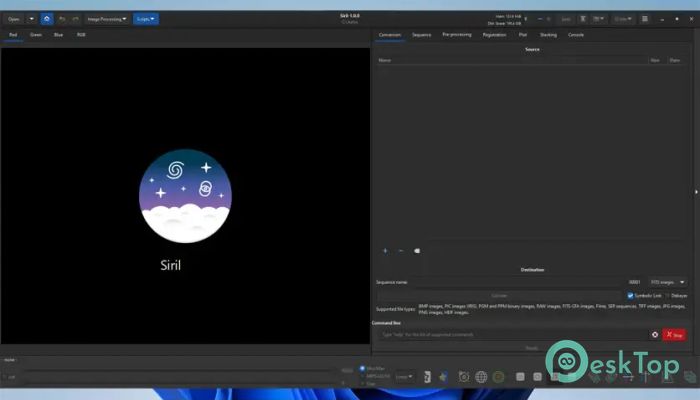Click the upper histogram cut slider

point(181,370)
